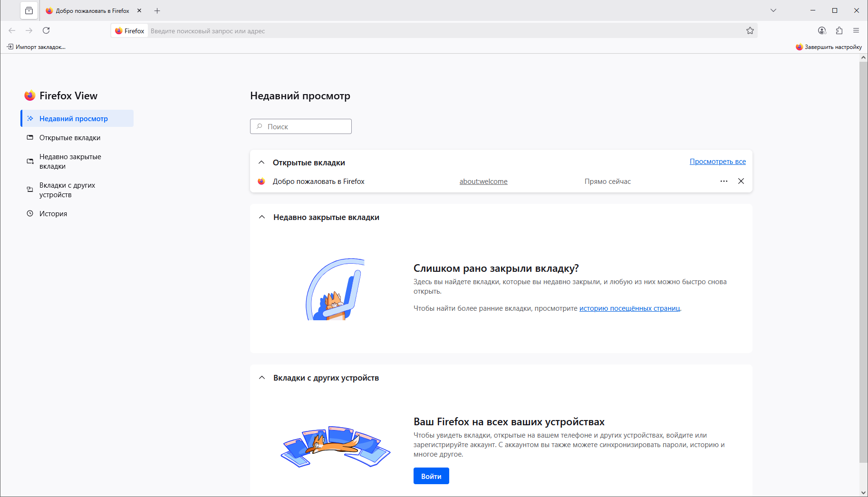Click the about:welcome URL

483,182
